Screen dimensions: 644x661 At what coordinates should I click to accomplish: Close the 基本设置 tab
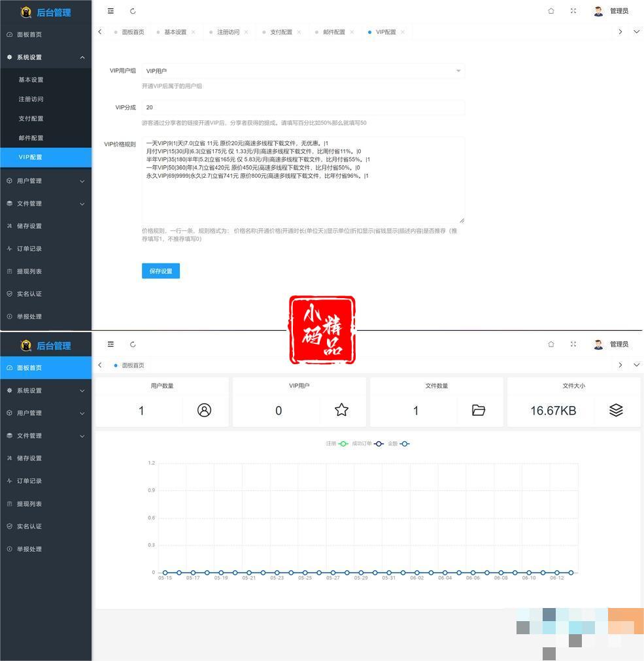coord(194,32)
